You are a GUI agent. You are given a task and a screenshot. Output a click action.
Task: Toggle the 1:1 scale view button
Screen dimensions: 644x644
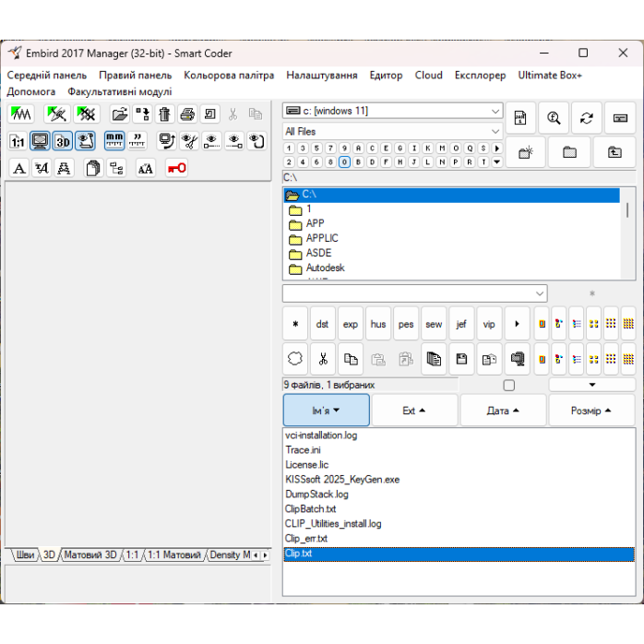18,141
